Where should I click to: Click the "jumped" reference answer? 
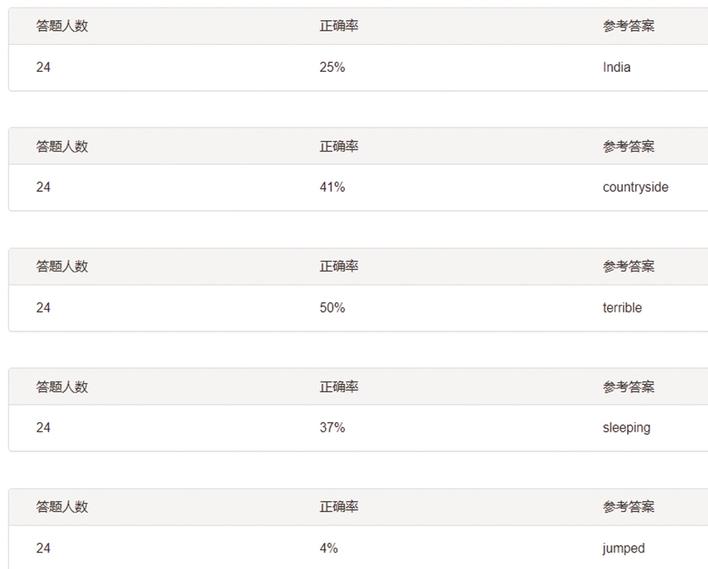click(623, 548)
